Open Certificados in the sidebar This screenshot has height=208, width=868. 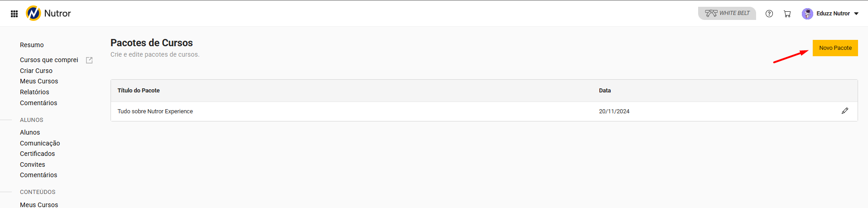pyautogui.click(x=37, y=154)
